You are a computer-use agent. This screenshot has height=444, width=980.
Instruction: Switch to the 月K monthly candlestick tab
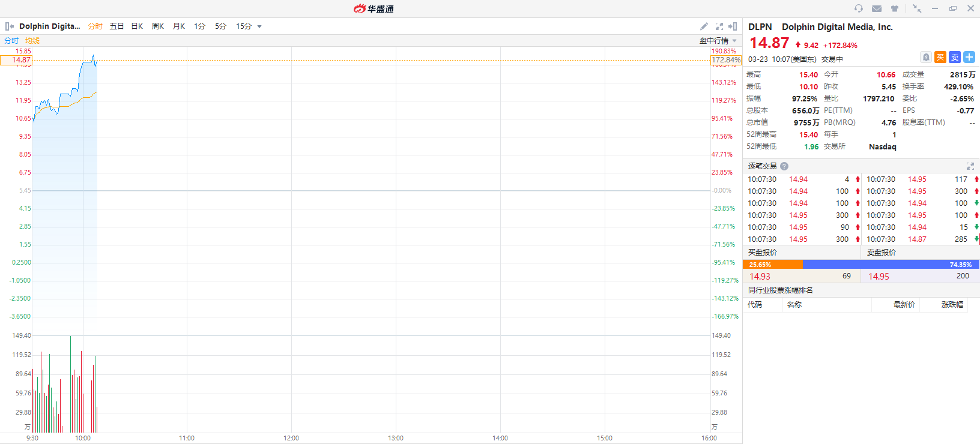tap(179, 26)
